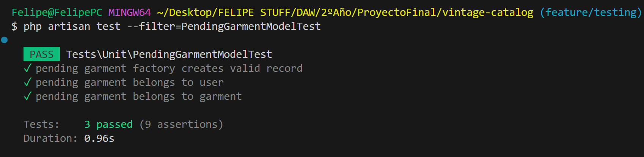Viewport: 644px width, 157px height.
Task: Click checkmark beside factory creates valid record
Action: (x=27, y=68)
